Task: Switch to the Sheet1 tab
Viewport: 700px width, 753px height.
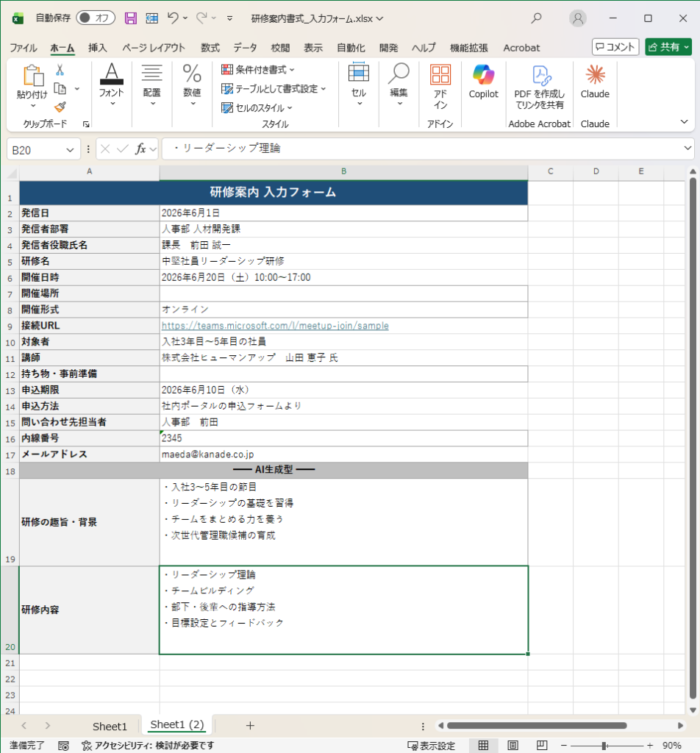Action: pyautogui.click(x=110, y=726)
